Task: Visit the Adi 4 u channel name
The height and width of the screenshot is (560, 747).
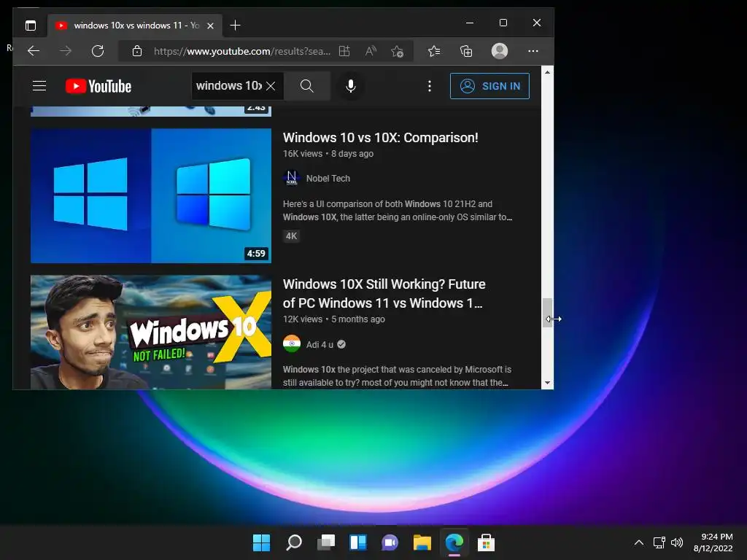Action: pos(320,344)
